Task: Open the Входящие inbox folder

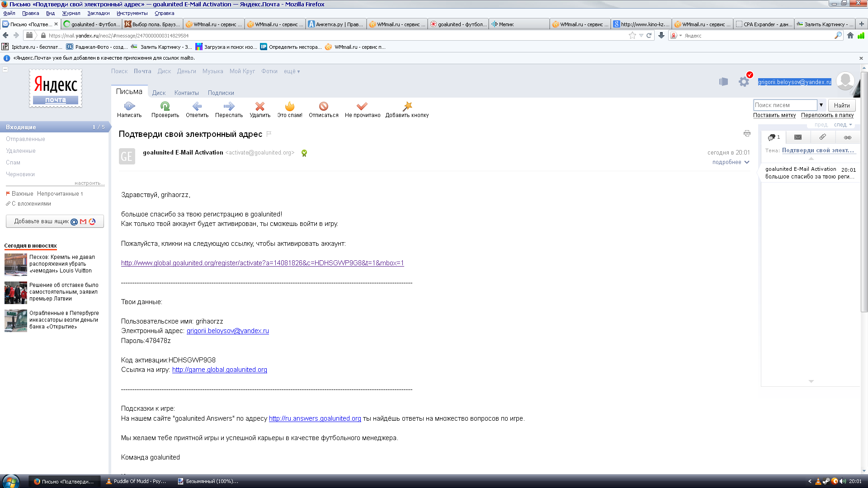Action: pyautogui.click(x=54, y=127)
